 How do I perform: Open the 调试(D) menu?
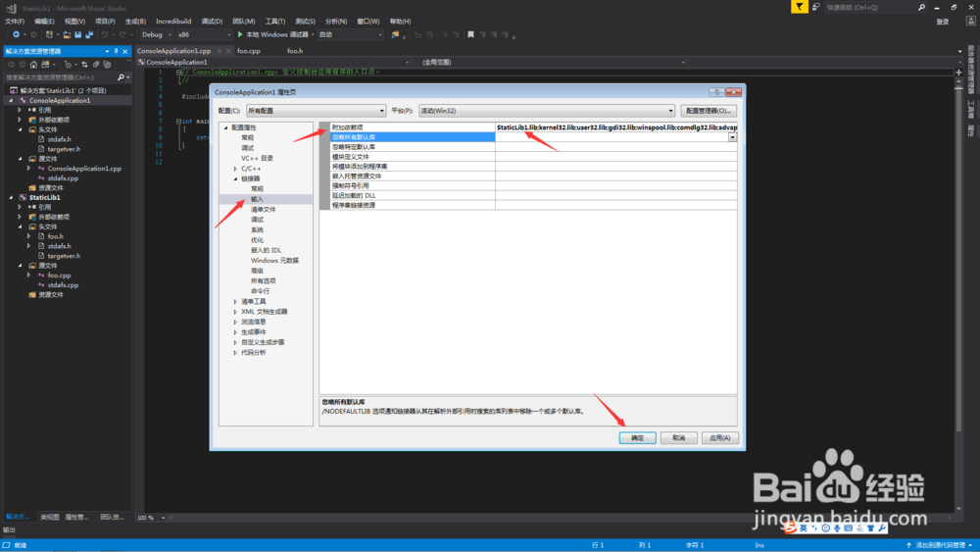click(x=212, y=22)
